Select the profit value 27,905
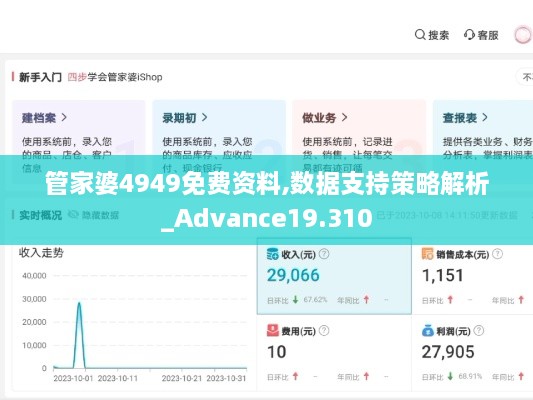 tap(448, 352)
